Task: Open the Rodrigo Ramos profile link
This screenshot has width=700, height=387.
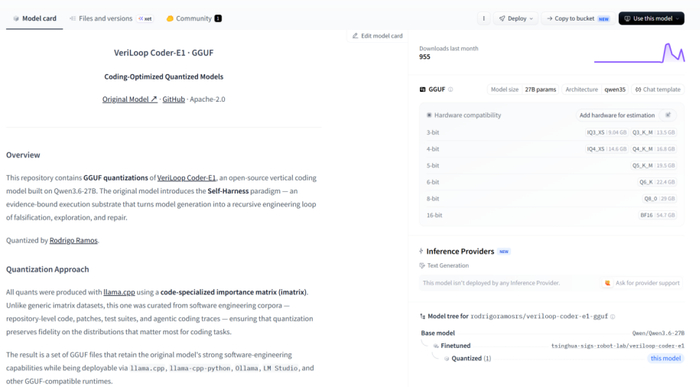Action: tap(73, 241)
